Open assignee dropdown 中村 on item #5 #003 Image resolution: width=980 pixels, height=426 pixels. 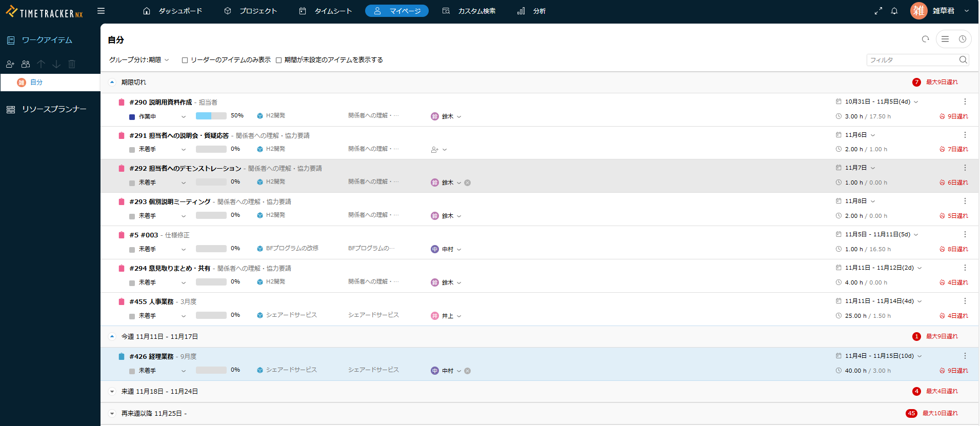point(446,249)
